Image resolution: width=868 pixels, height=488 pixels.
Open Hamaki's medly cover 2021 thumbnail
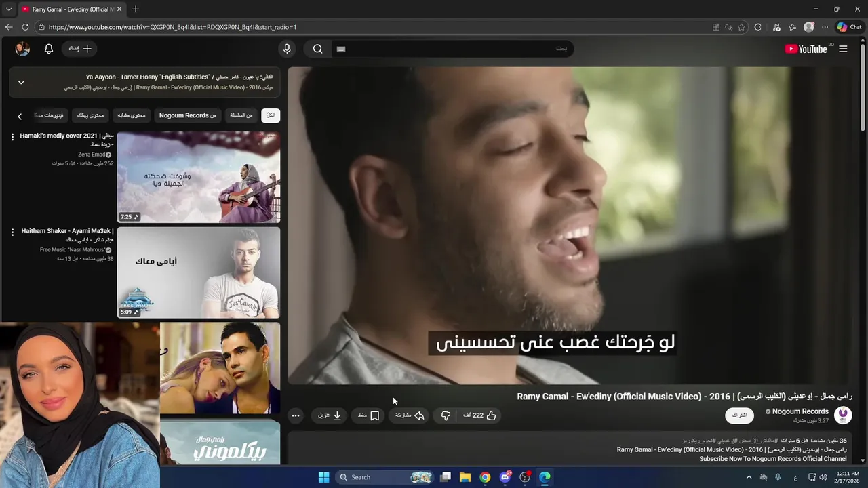[x=199, y=178]
